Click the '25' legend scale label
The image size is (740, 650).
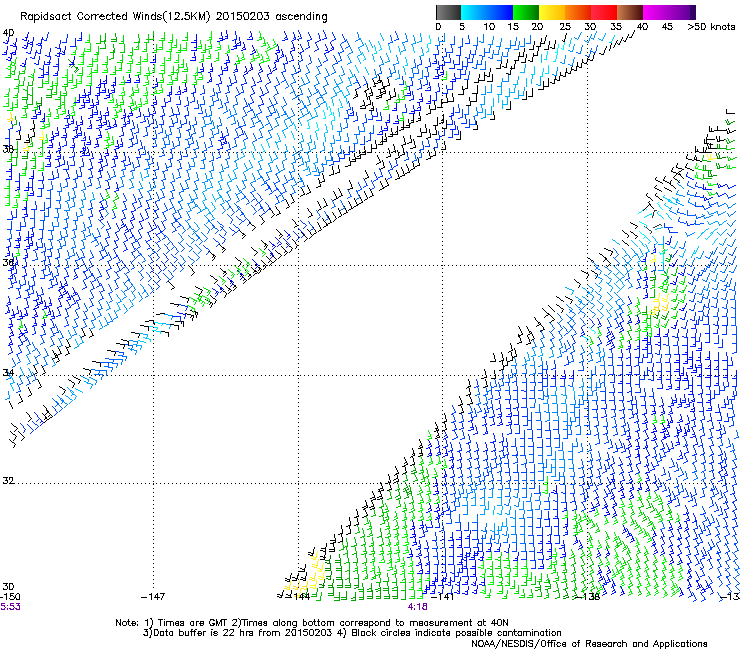coord(565,27)
